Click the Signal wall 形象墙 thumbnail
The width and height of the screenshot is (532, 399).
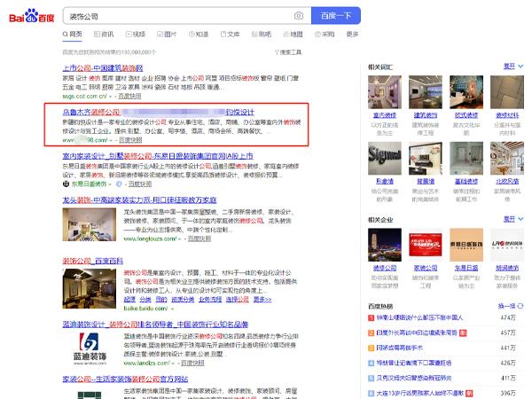pos(385,158)
